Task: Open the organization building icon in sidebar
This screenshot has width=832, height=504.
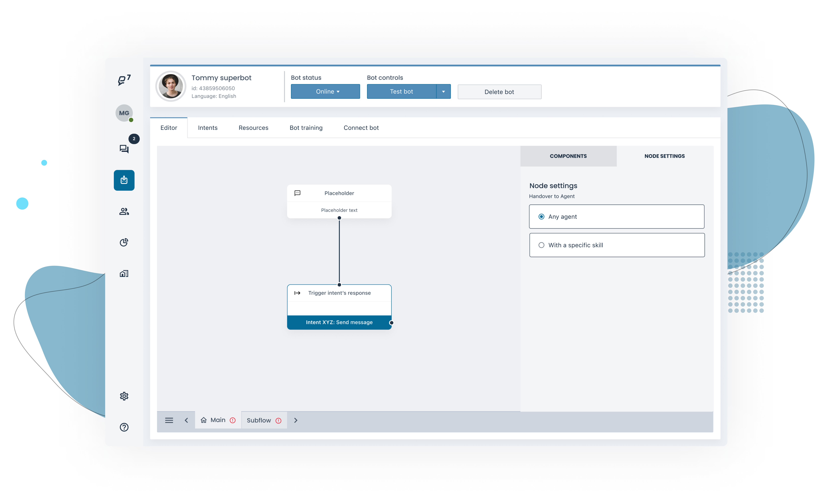Action: [x=124, y=273]
